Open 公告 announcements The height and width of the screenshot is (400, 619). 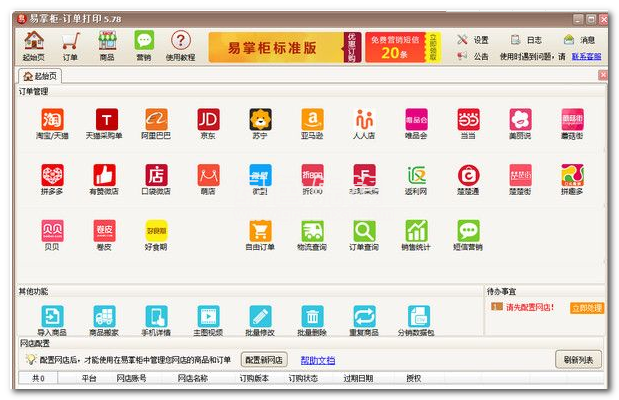coord(473,56)
